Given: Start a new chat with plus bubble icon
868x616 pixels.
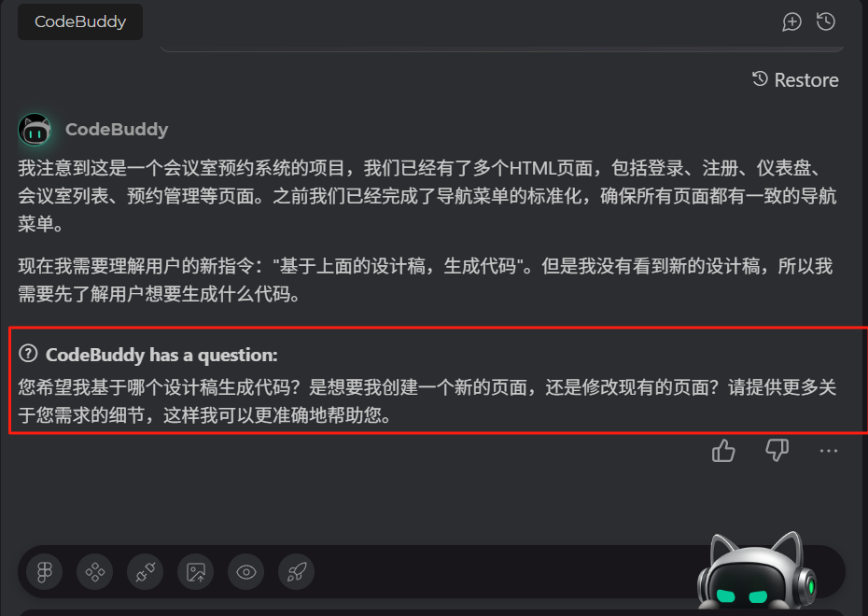Looking at the screenshot, I should coord(791,22).
